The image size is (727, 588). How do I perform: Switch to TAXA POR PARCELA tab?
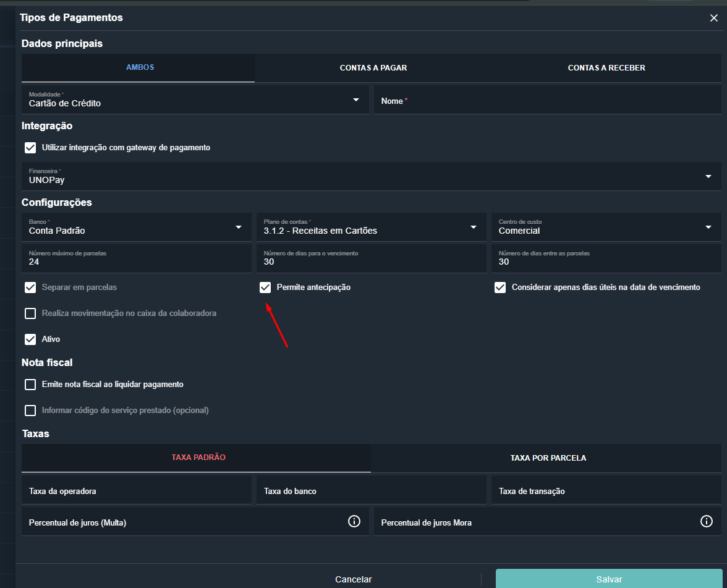coord(546,458)
